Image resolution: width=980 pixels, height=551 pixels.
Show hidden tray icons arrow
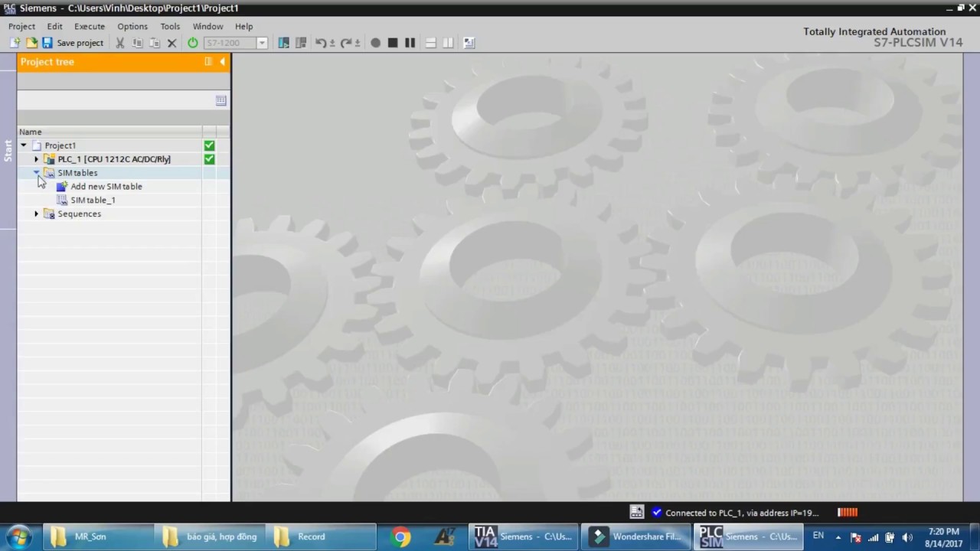[838, 537]
